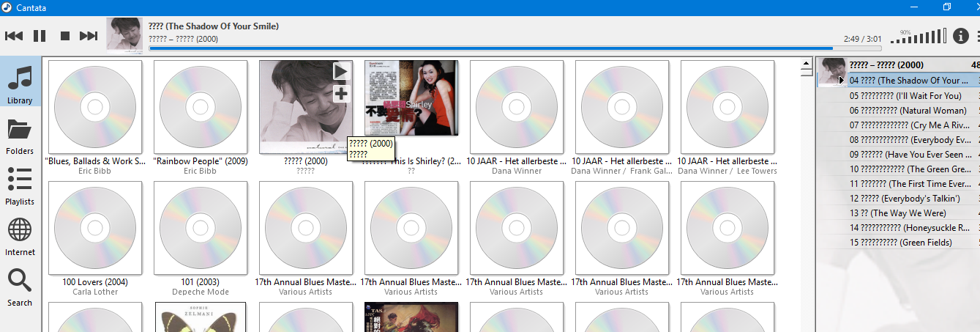Viewport: 980px width, 332px height.
Task: Open the Library view
Action: pos(20,83)
